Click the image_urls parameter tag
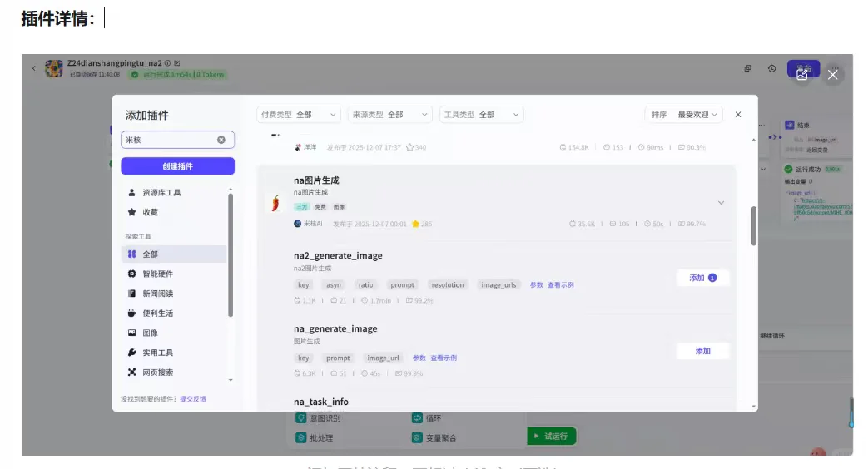 point(498,285)
